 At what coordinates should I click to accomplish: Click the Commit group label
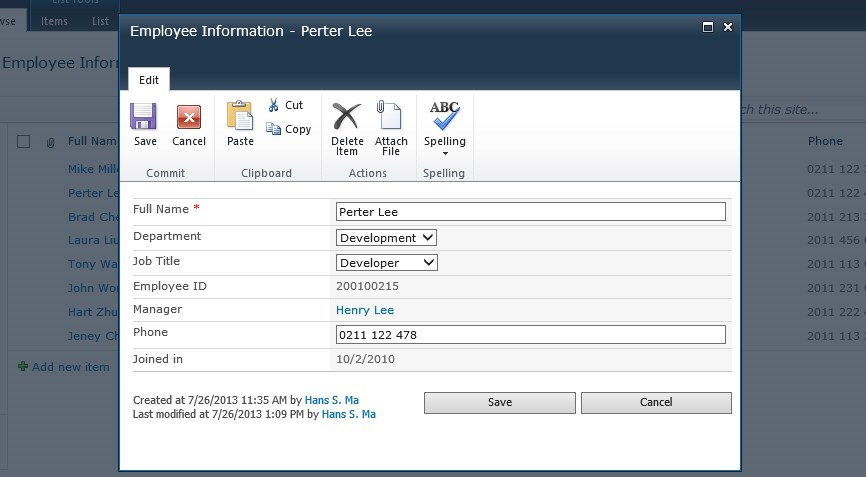[x=165, y=173]
